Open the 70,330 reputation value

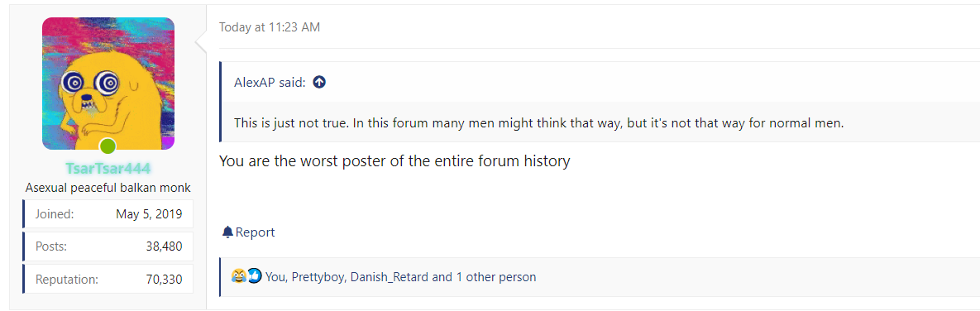[x=164, y=279]
